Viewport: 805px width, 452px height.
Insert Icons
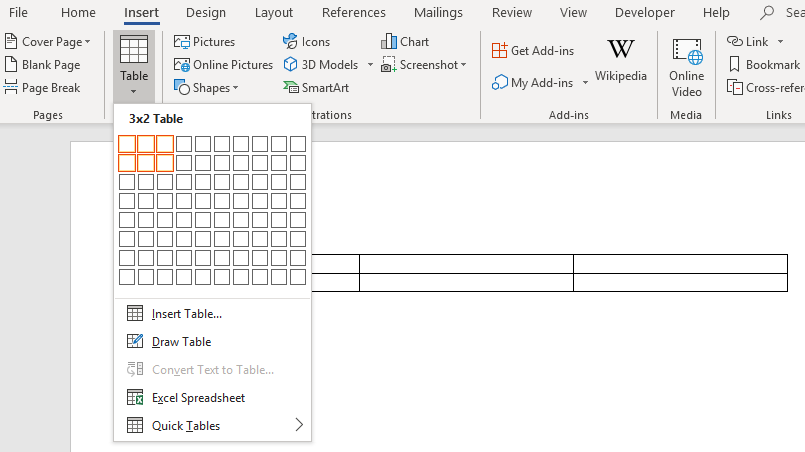(306, 42)
